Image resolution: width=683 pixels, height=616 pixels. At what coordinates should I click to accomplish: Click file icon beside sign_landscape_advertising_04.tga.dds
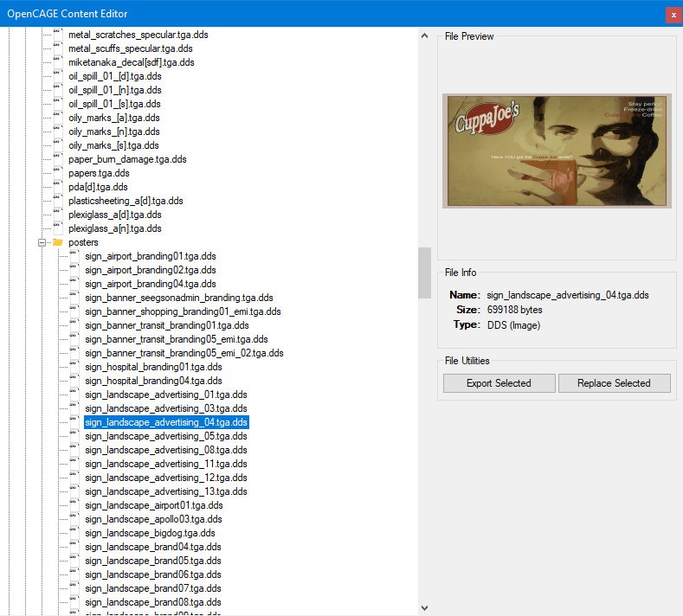click(74, 422)
